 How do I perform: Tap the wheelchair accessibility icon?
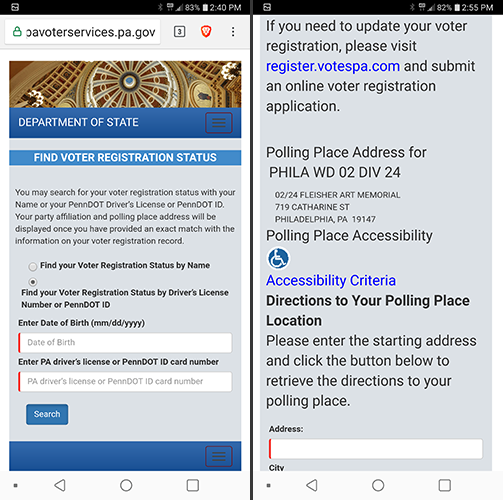(x=278, y=258)
